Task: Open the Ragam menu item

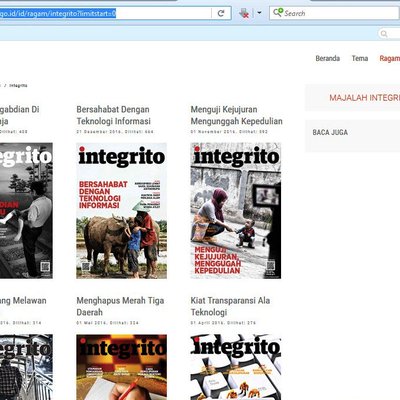Action: pos(390,58)
